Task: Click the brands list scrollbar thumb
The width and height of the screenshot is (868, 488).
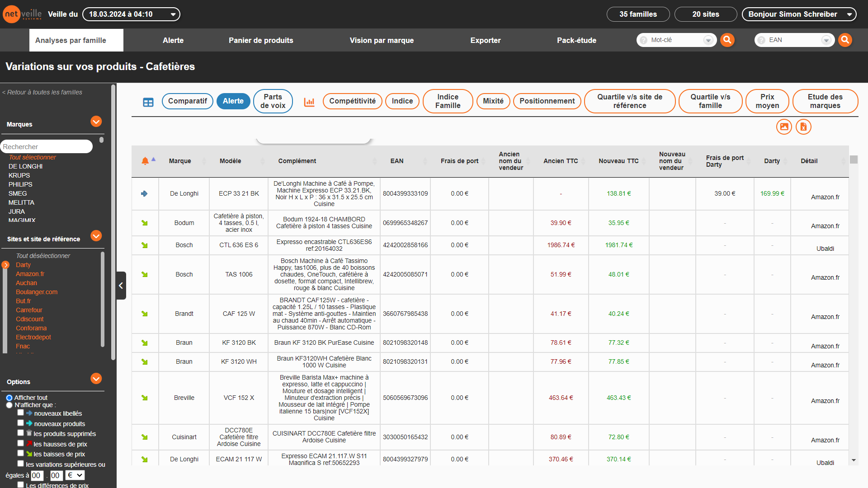Action: tap(101, 140)
